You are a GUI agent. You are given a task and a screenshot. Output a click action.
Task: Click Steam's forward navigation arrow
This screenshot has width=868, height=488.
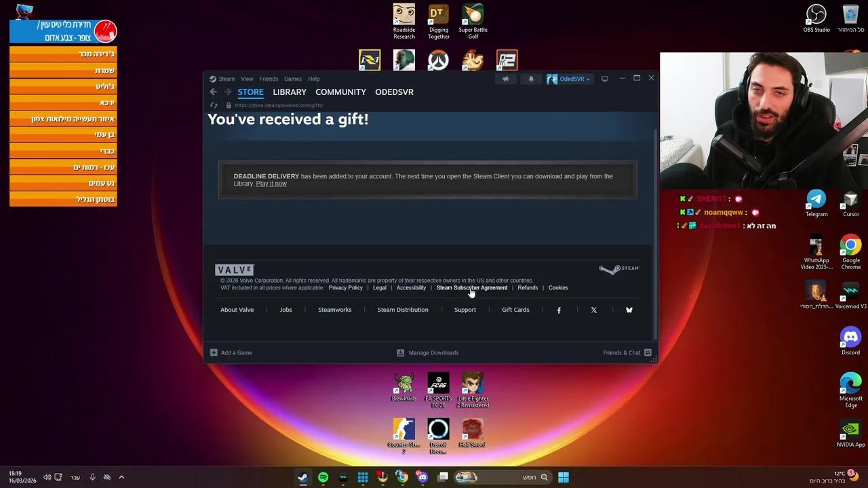pos(228,91)
